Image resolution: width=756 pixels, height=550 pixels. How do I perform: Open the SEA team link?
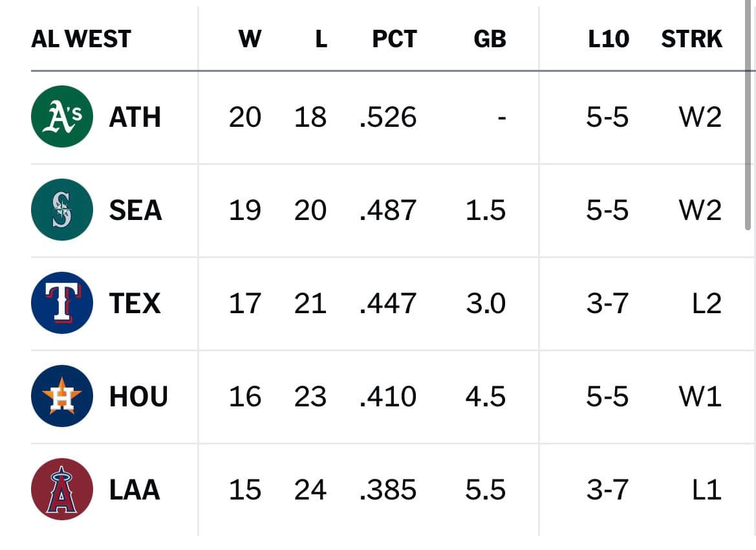135,210
